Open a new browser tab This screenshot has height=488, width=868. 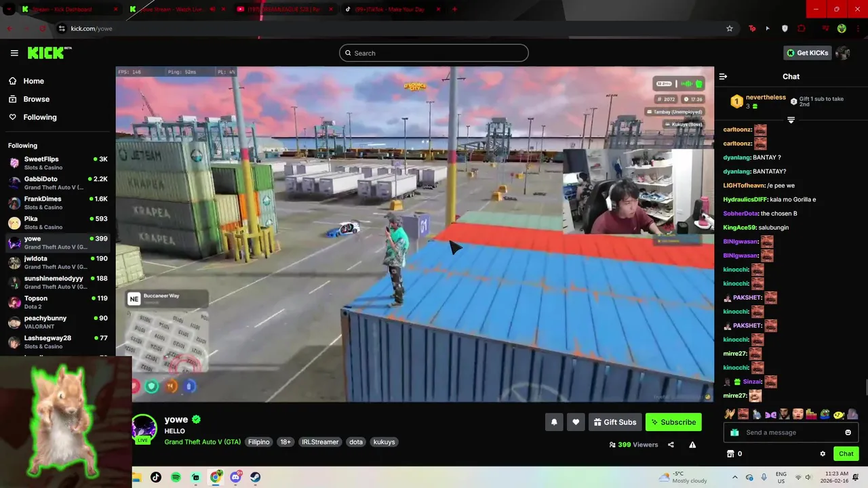(454, 9)
